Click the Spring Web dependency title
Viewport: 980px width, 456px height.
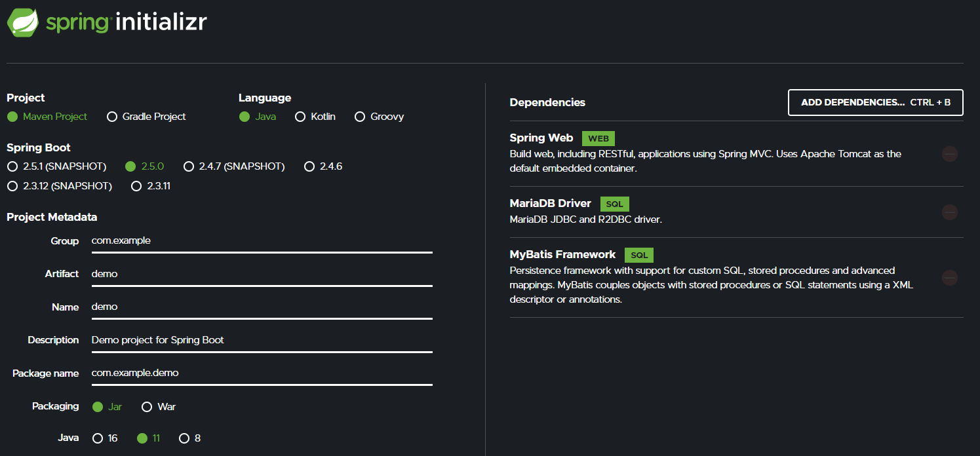coord(541,138)
